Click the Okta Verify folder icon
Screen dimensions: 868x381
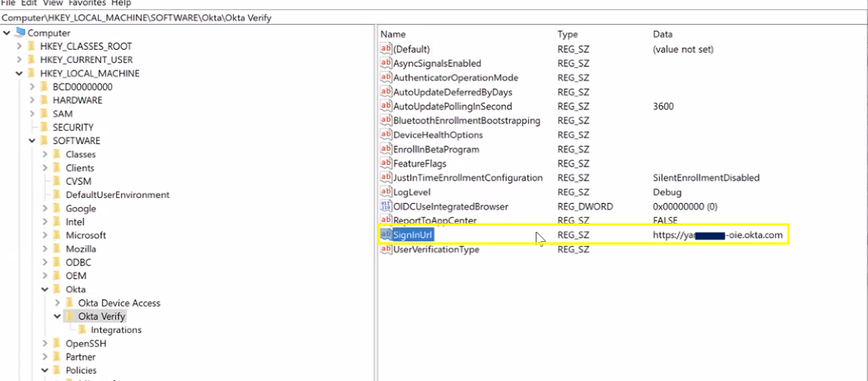[70, 316]
